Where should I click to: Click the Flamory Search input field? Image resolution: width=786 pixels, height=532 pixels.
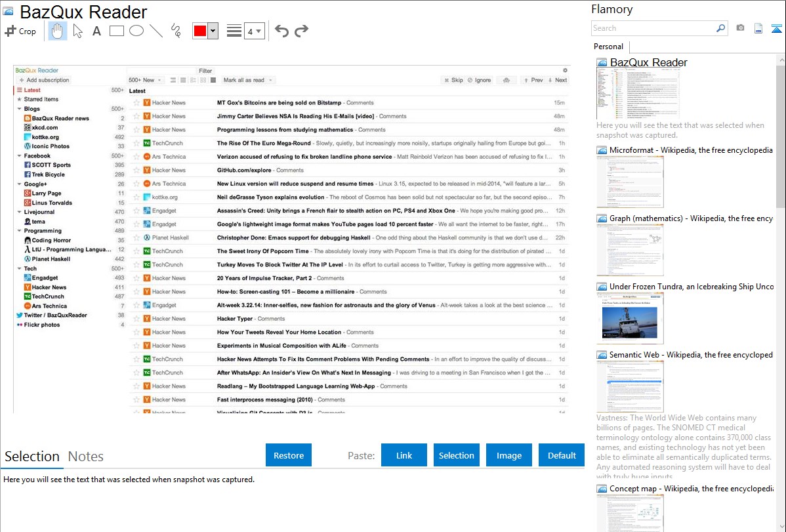653,28
